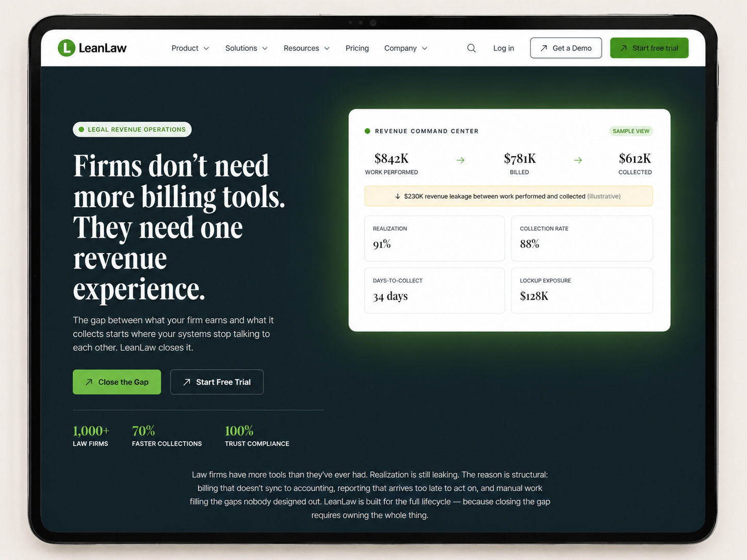The width and height of the screenshot is (747, 560).
Task: Click the arrow between Billed and Collected
Action: click(x=578, y=160)
